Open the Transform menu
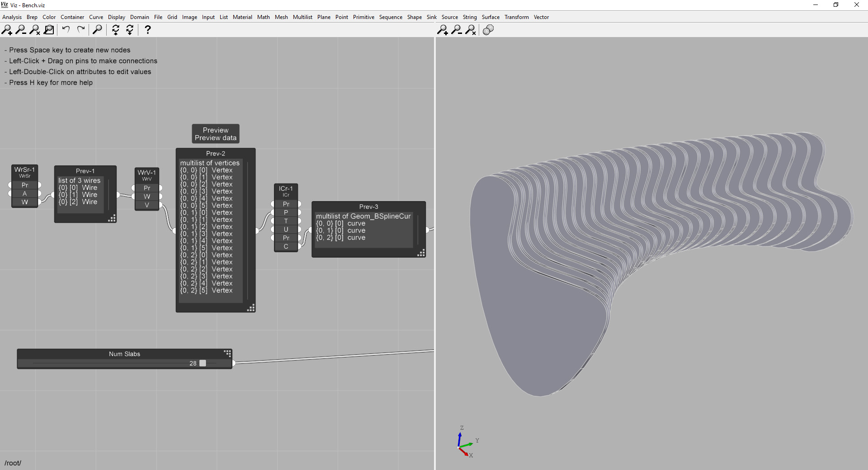The width and height of the screenshot is (868, 470). pyautogui.click(x=516, y=17)
